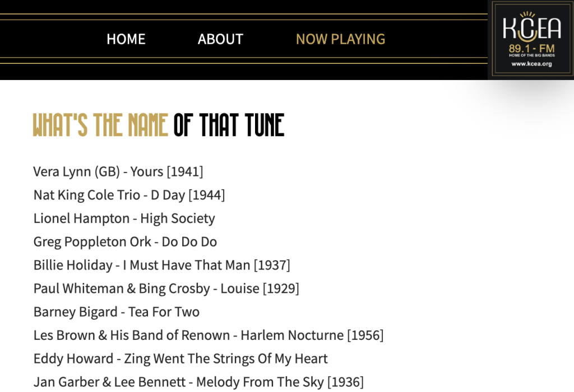Click the Home Of The Big Bands tagline
This screenshot has width=574, height=392.
pyautogui.click(x=531, y=55)
